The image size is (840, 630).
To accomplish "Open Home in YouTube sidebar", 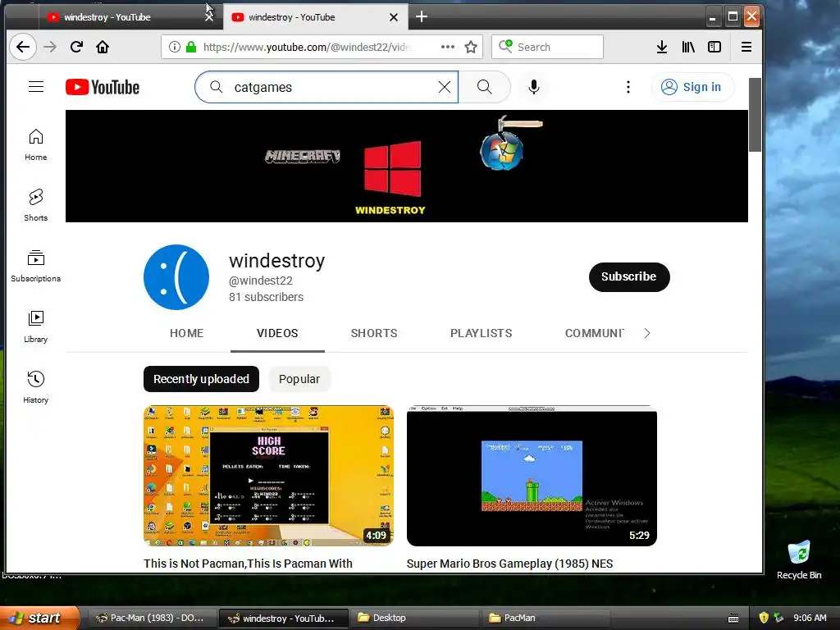I will pyautogui.click(x=36, y=144).
